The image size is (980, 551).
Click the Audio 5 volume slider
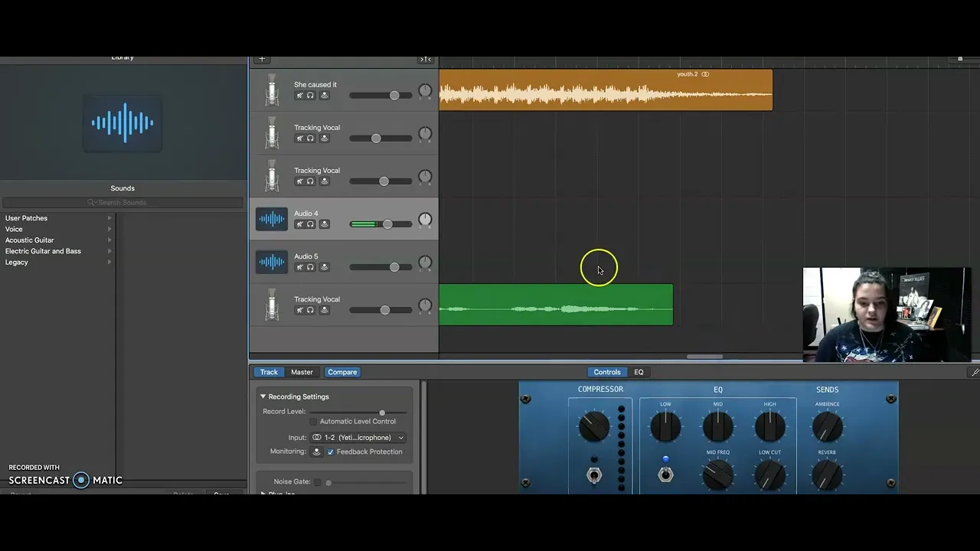381,267
